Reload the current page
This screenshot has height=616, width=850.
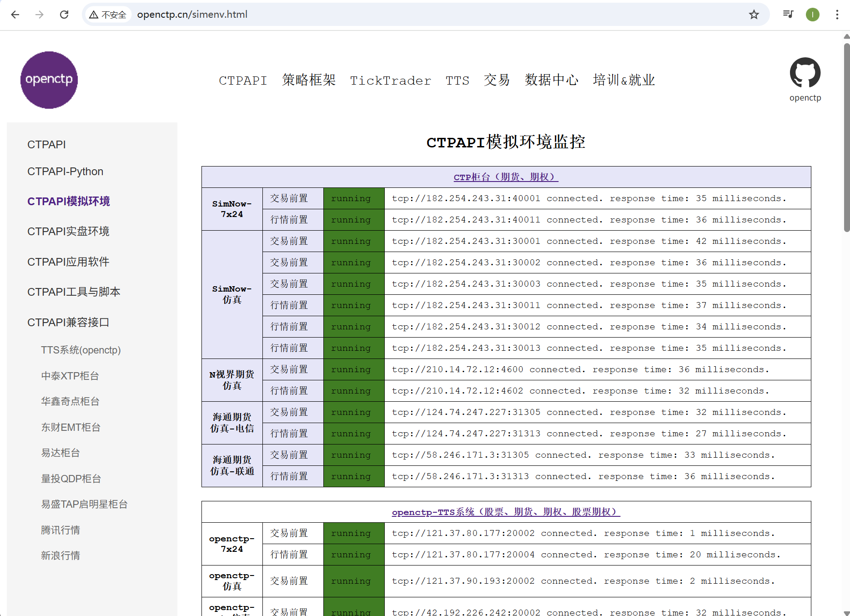tap(64, 15)
